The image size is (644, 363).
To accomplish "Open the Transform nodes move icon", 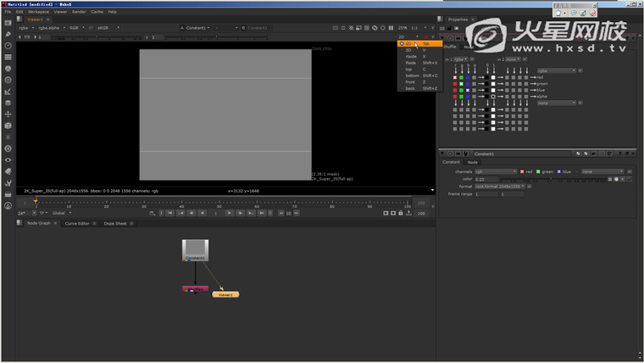I will 8,114.
